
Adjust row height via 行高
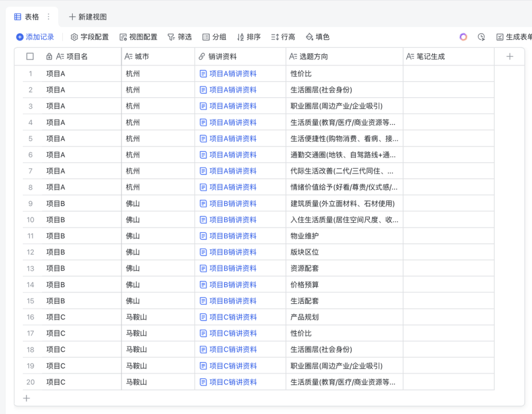pyautogui.click(x=283, y=37)
